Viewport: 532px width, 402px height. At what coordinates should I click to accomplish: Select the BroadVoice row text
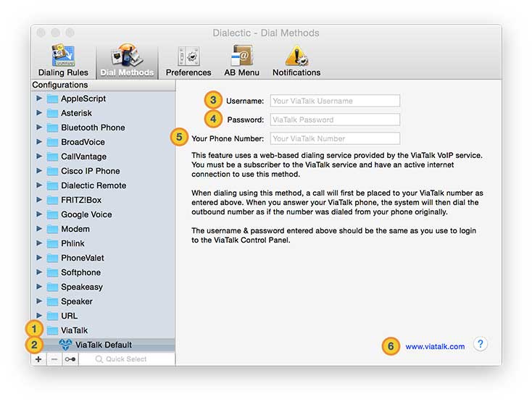point(83,142)
